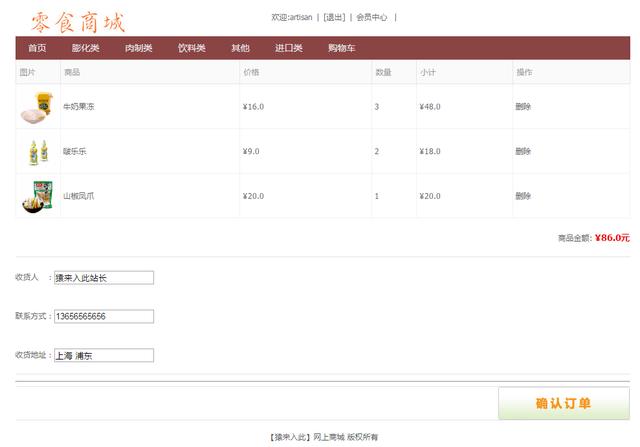Image resolution: width=640 pixels, height=447 pixels.
Task: Click the 收货人 recipient name field
Action: (103, 277)
